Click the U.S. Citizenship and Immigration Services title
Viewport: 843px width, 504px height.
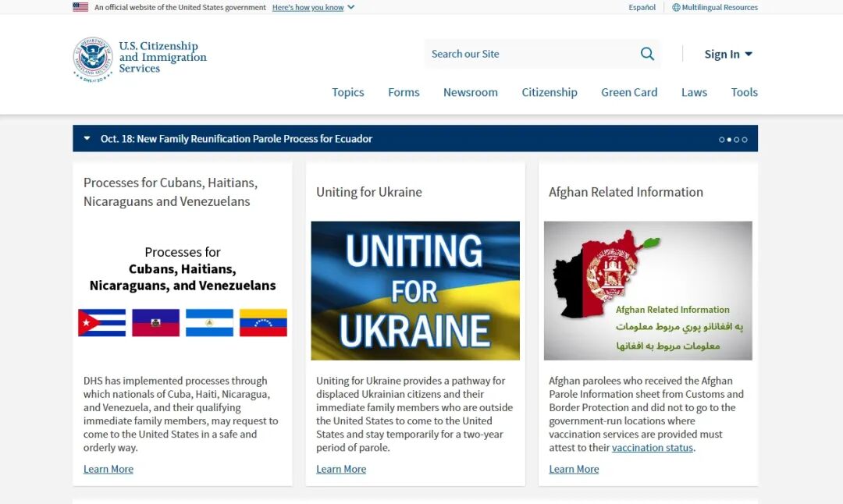pos(162,57)
